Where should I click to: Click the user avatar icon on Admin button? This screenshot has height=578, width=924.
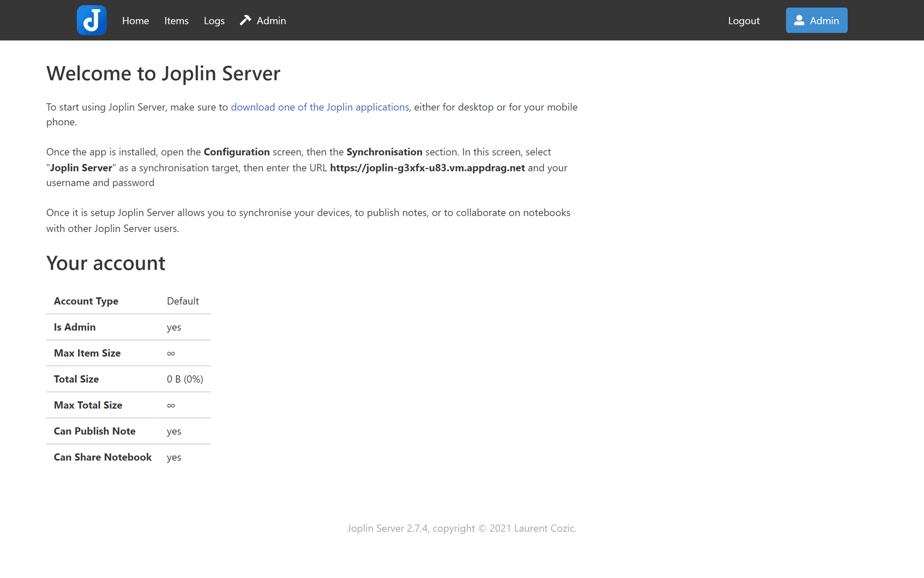coord(799,20)
